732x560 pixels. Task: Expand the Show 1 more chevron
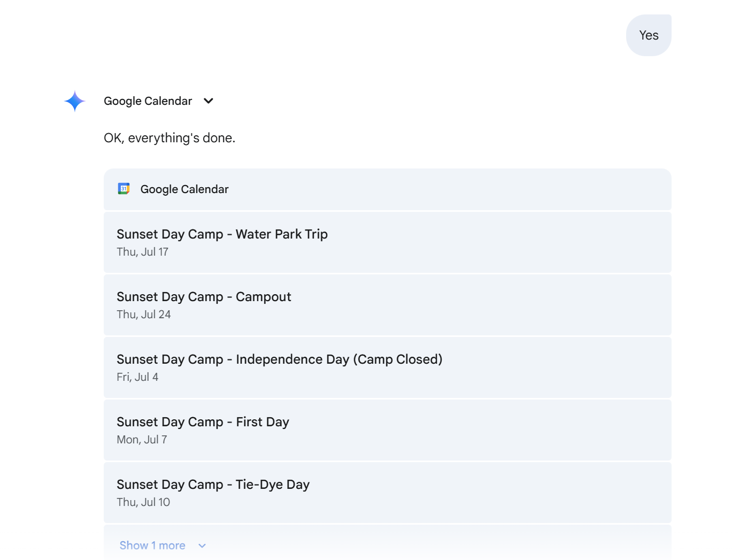(202, 546)
